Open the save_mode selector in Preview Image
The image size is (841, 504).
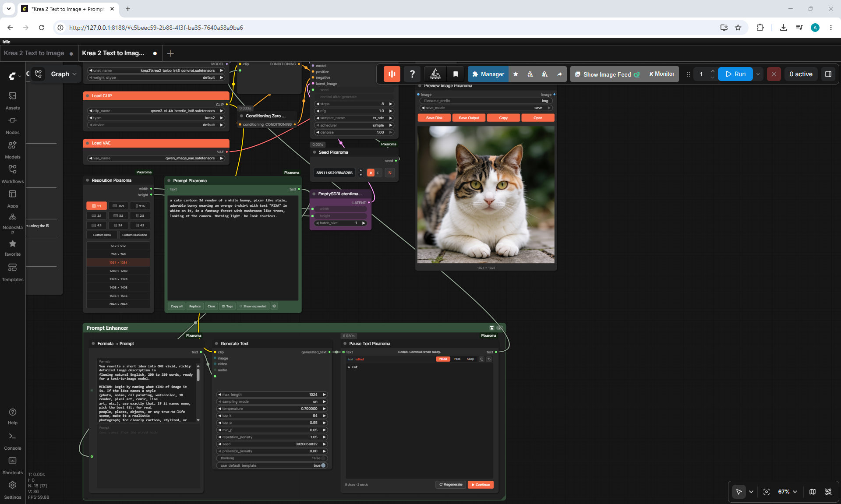coord(486,108)
